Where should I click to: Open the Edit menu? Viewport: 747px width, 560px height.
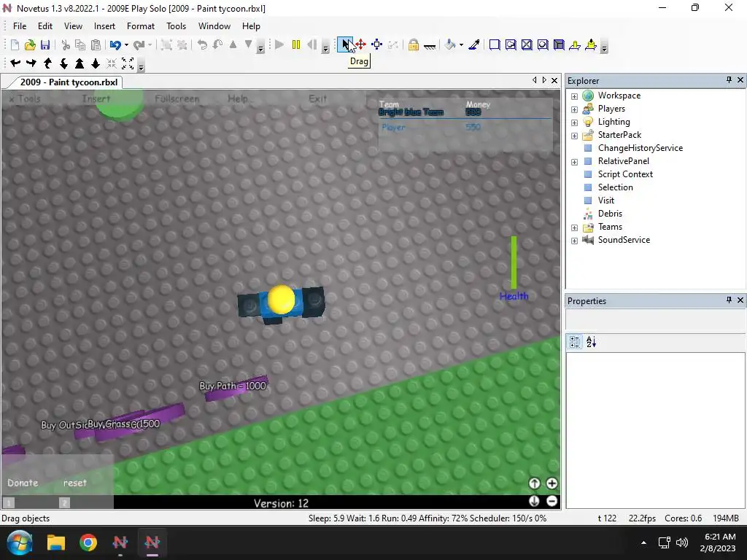[x=45, y=26]
